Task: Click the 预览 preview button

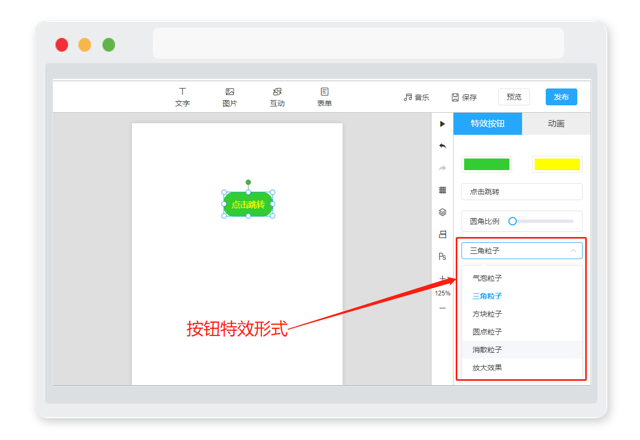Action: 514,97
